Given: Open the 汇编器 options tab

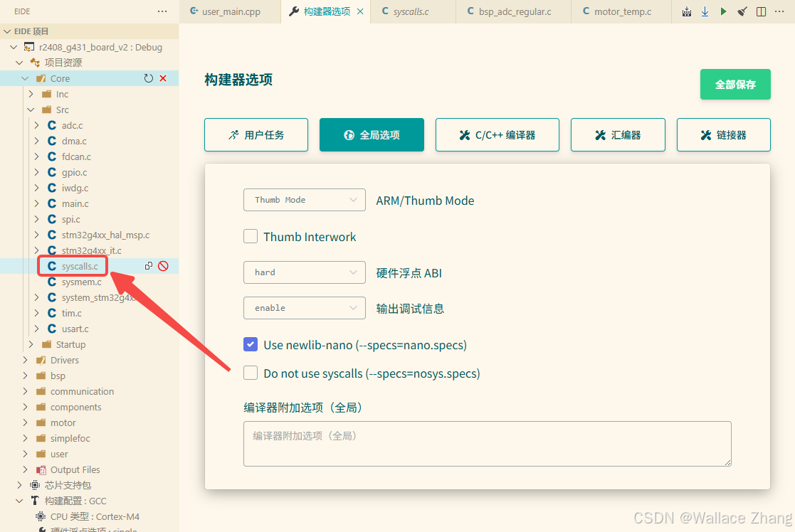Looking at the screenshot, I should (618, 134).
